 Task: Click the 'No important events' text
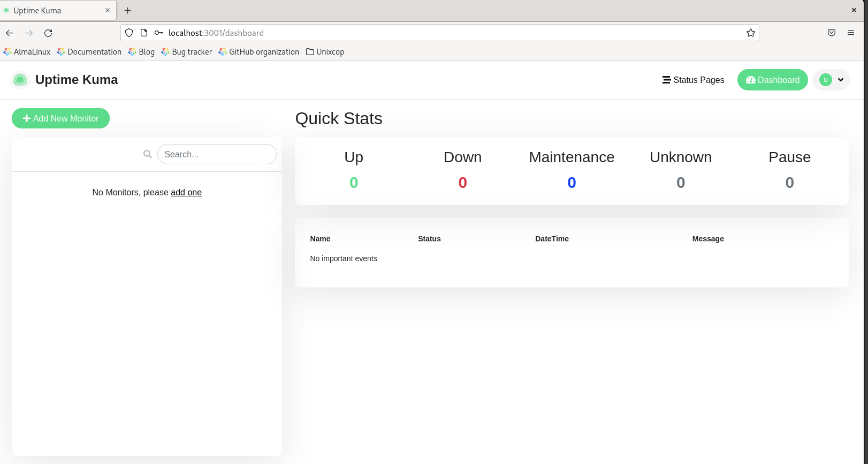(x=344, y=258)
